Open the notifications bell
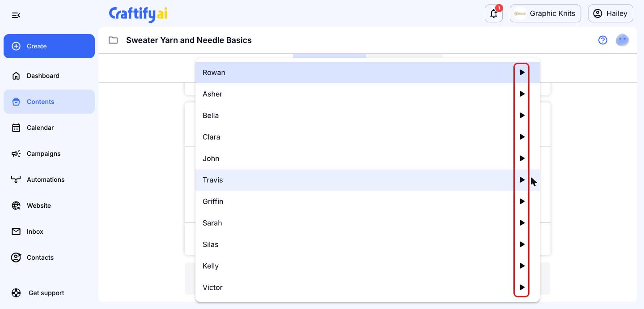The height and width of the screenshot is (309, 644). (x=494, y=13)
